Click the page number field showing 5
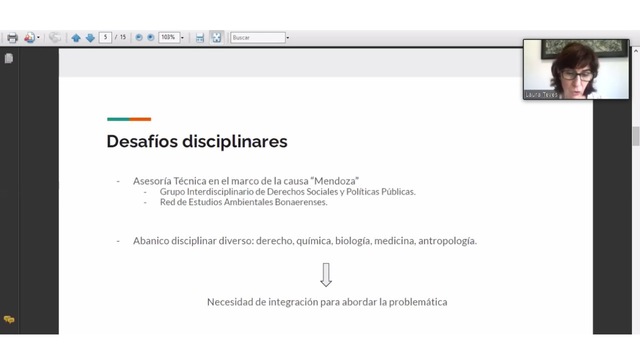 click(x=105, y=38)
